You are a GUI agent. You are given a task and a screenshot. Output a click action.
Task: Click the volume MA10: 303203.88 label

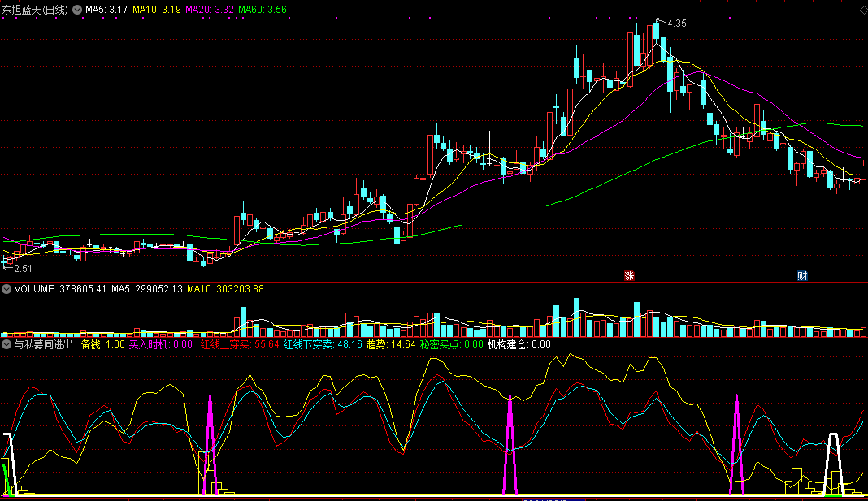click(x=225, y=288)
